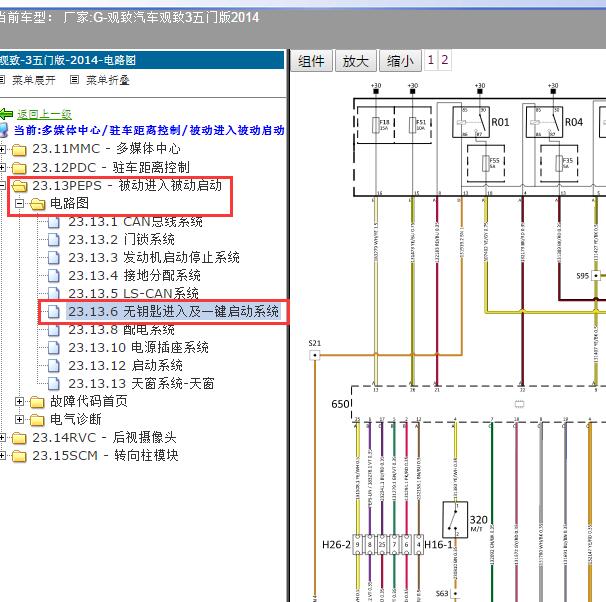Screen dimensions: 606x602
Task: Click the 23.13.10 电源插座 document icon
Action: pos(54,347)
